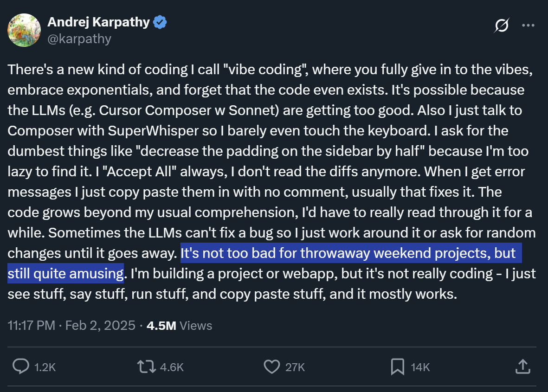Click the 27K likes count
Viewport: 548px width, 392px height.
coord(295,367)
